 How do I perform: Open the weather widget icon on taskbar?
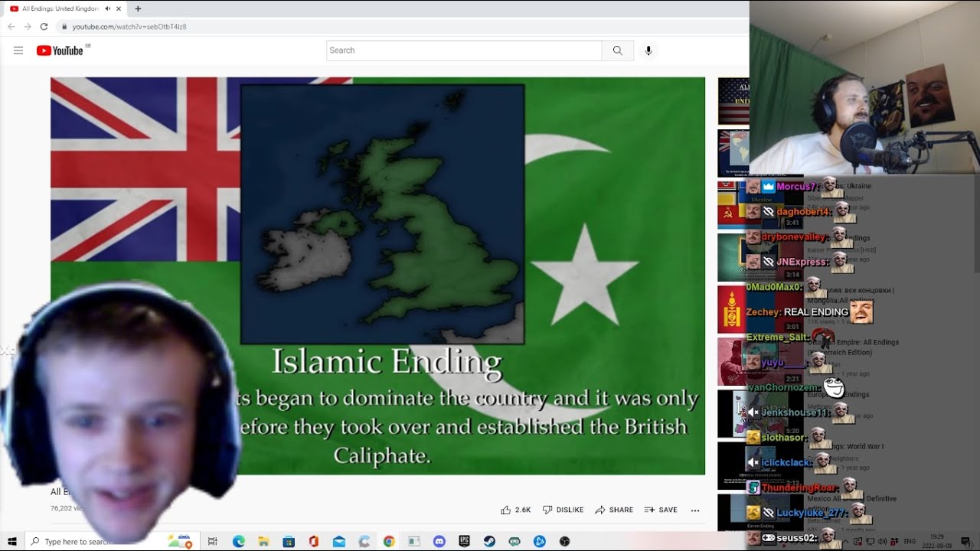[x=180, y=541]
